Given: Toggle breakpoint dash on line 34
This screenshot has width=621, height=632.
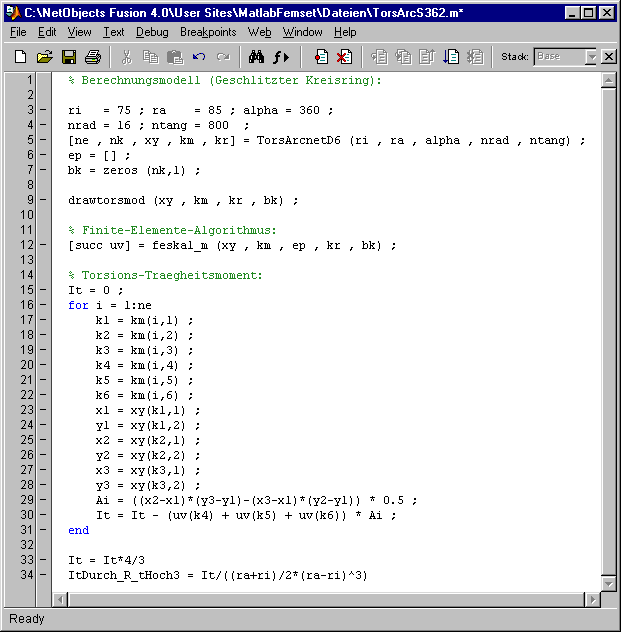Looking at the screenshot, I should click(42, 575).
